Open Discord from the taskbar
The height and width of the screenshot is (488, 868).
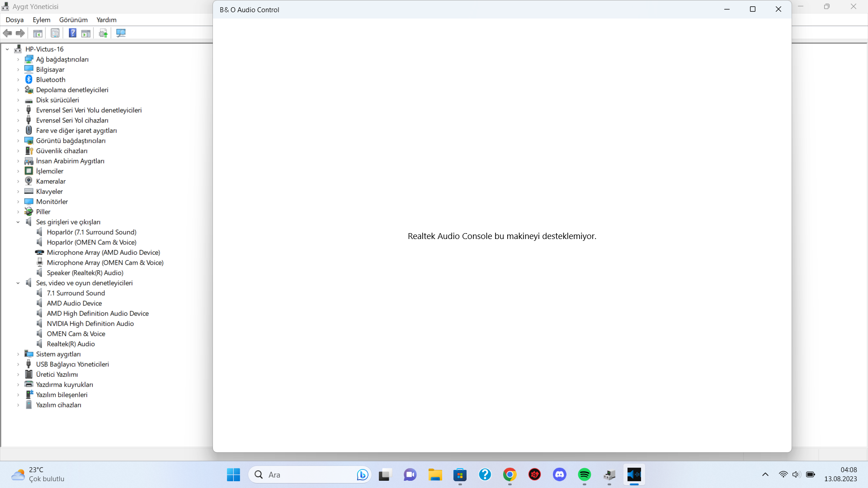point(559,474)
